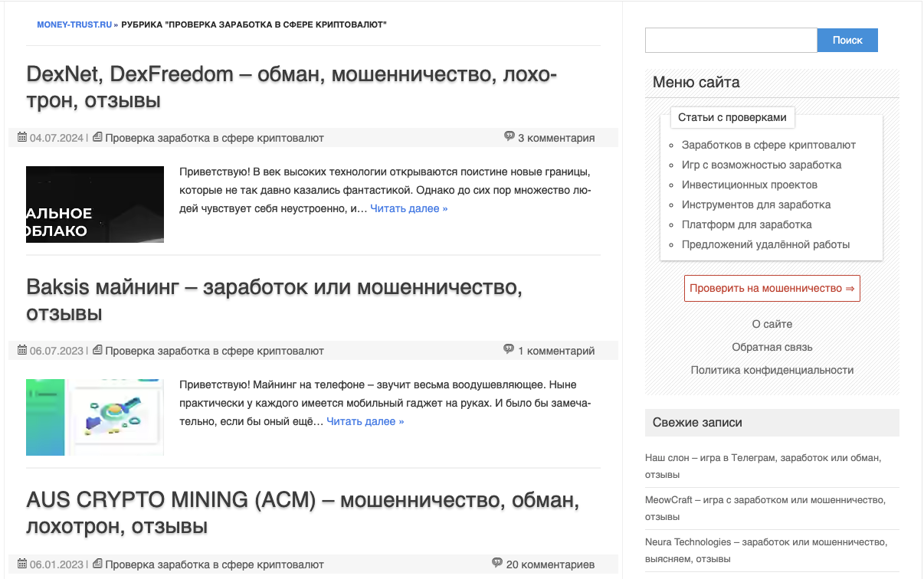This screenshot has height=579, width=924.
Task: Click DexNet article thumbnail image
Action: (x=95, y=204)
